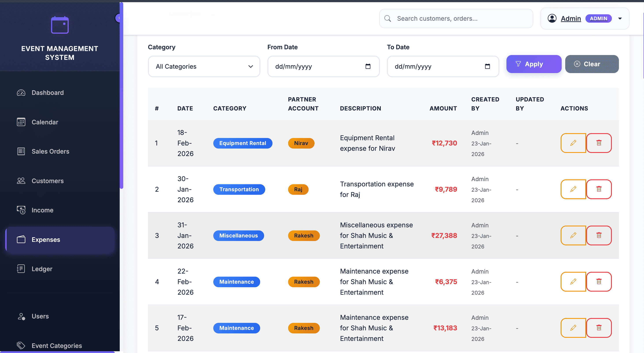644x353 pixels.
Task: Open the From Date calendar picker icon
Action: click(x=368, y=66)
